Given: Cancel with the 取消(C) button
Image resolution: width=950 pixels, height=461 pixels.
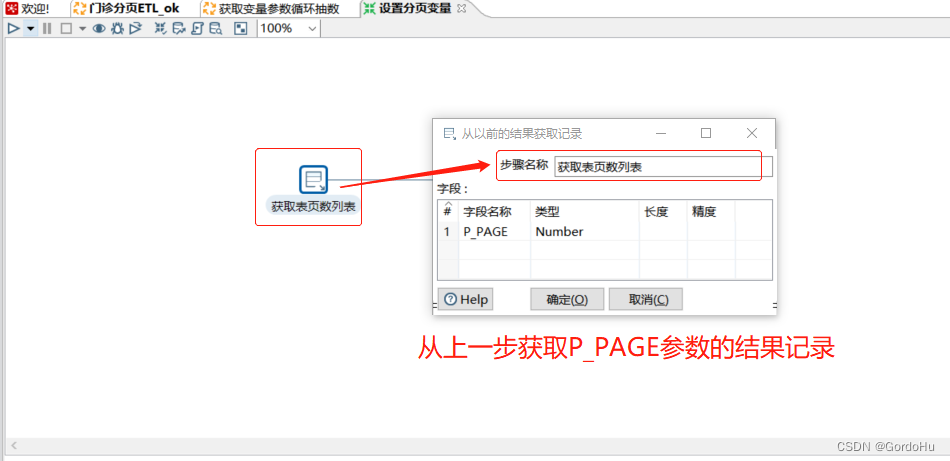Looking at the screenshot, I should click(x=646, y=299).
